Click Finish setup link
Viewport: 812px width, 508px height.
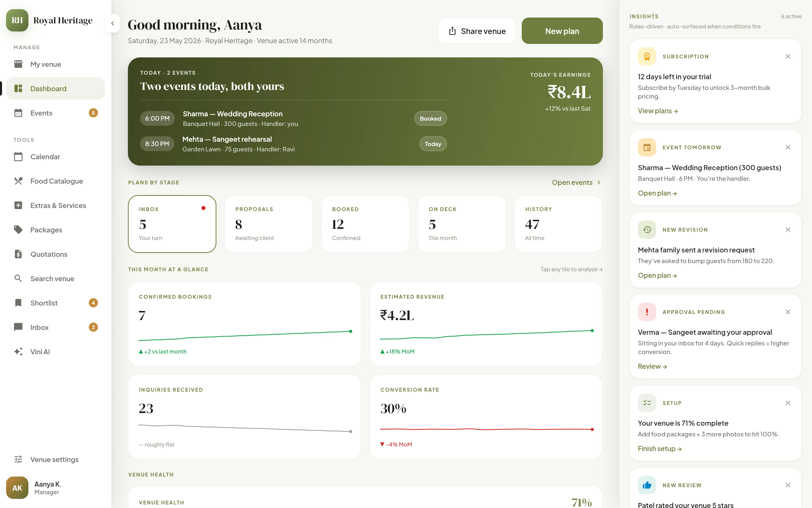pyautogui.click(x=659, y=449)
